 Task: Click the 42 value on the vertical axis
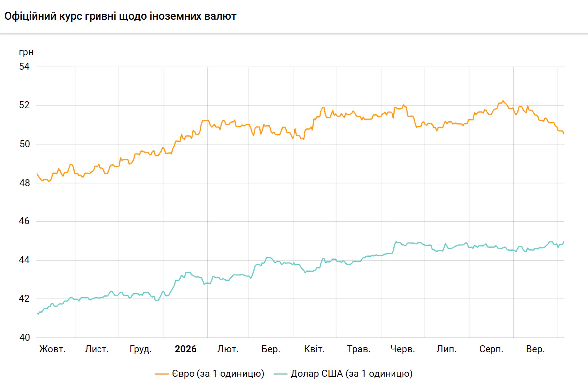click(24, 299)
